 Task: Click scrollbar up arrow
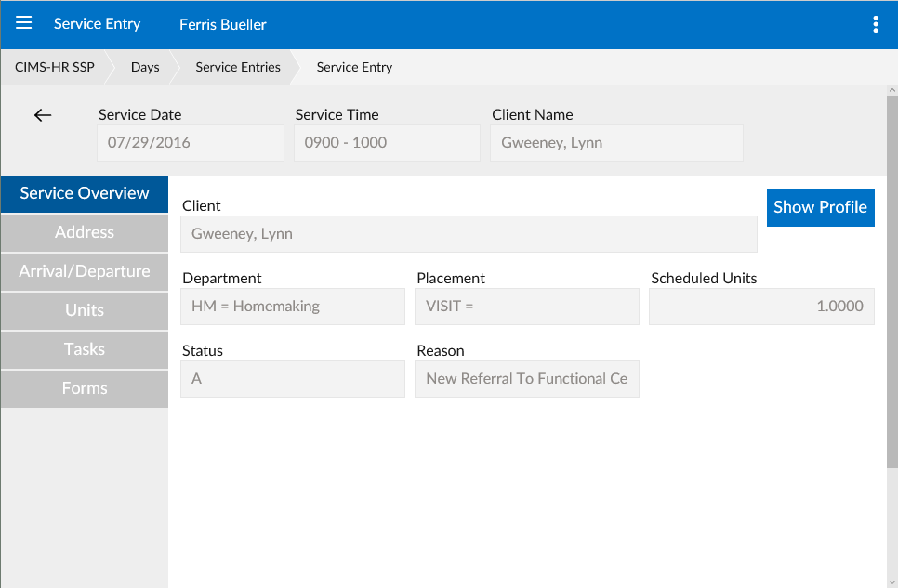tap(891, 90)
